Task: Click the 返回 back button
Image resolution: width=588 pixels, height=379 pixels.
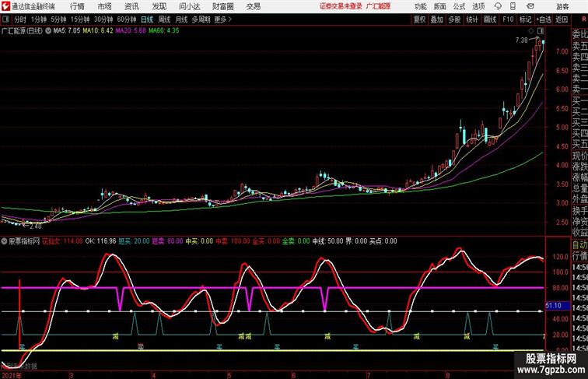Action: click(562, 19)
